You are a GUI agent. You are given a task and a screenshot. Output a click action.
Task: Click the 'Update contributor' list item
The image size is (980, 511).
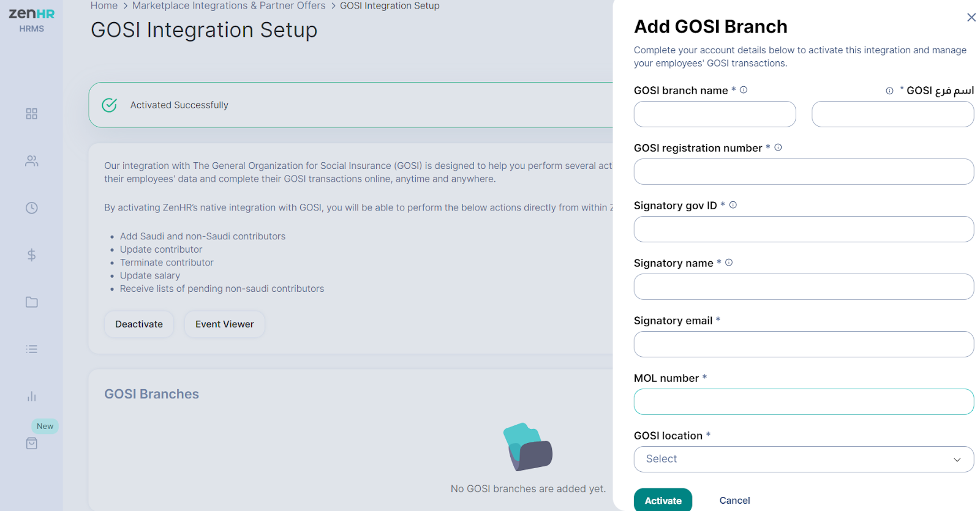click(161, 250)
